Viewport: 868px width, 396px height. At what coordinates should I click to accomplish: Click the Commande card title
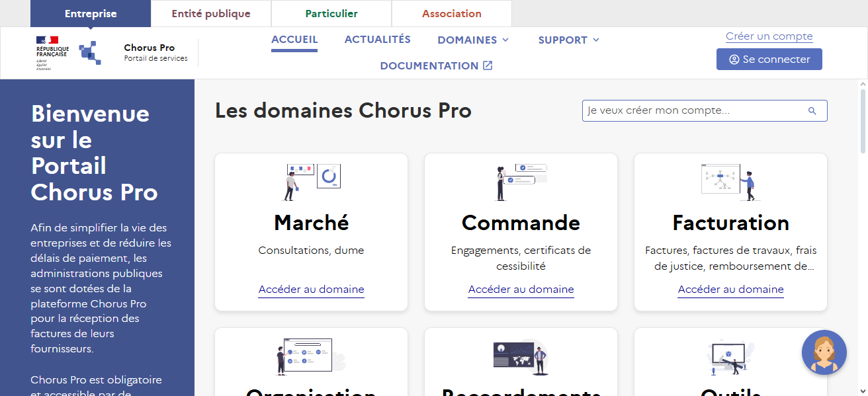pyautogui.click(x=521, y=223)
